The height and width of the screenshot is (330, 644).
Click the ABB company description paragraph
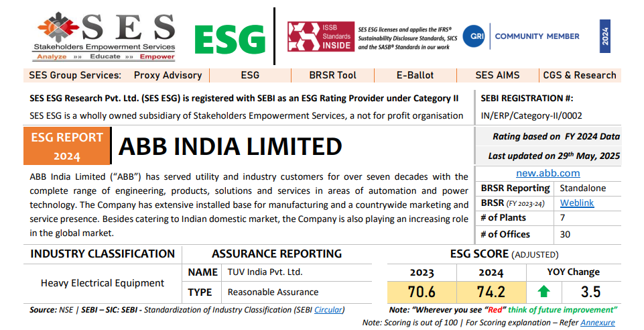pos(249,205)
